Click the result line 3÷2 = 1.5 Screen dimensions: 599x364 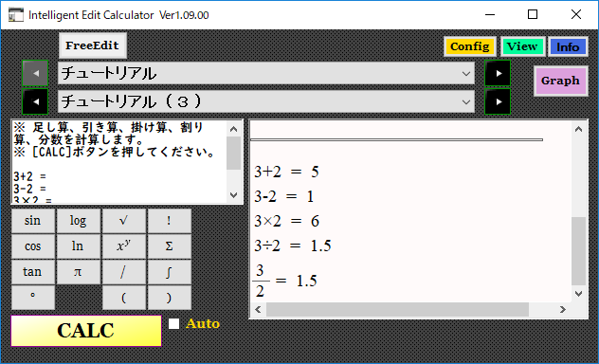point(293,246)
